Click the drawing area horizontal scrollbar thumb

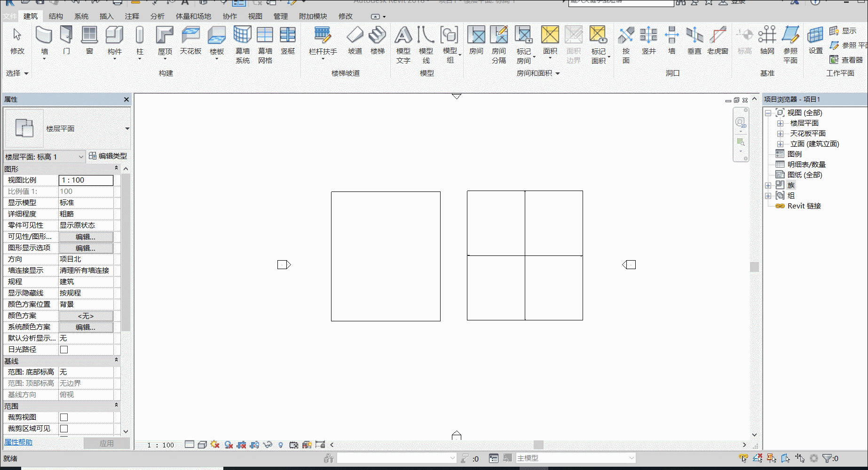tap(538, 445)
